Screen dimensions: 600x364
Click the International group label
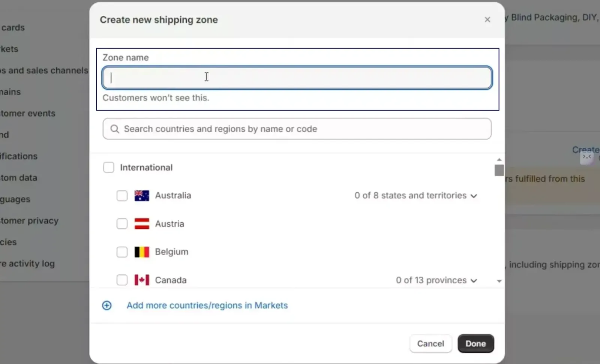[146, 168]
